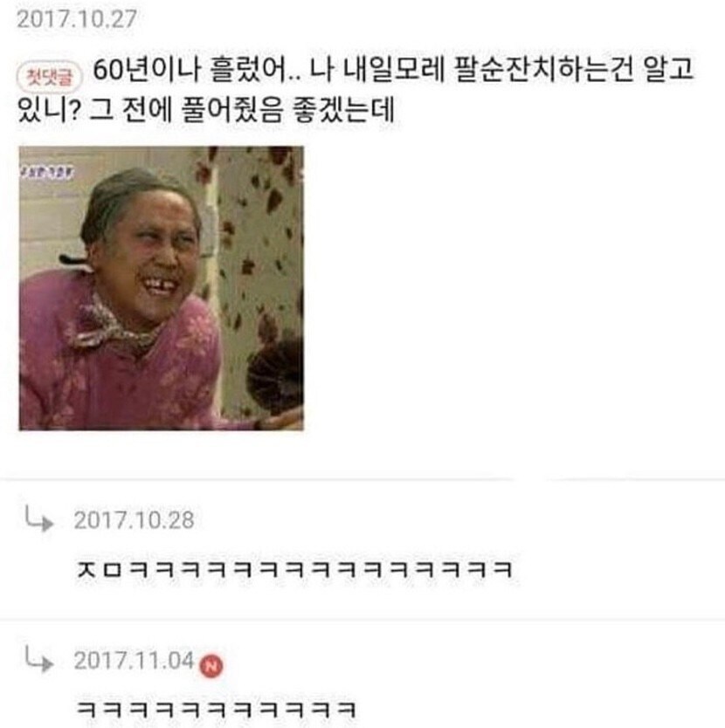
Task: Open the attached grandmother image
Action: coord(162,288)
